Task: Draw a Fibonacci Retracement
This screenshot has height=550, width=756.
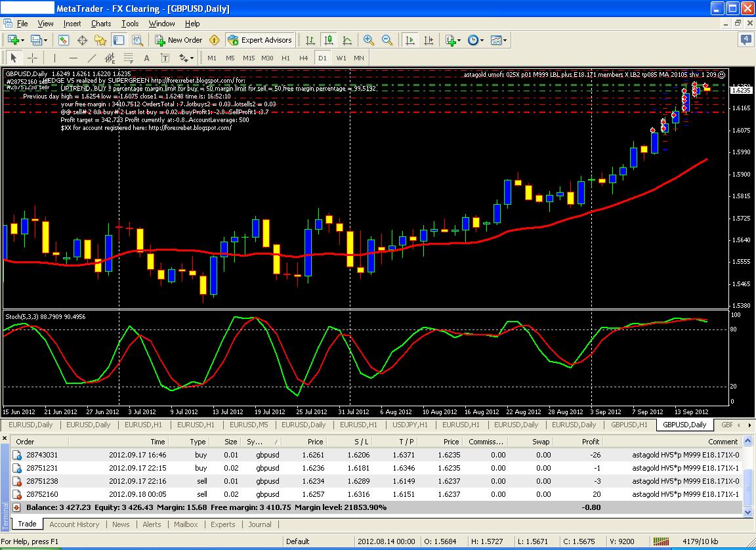Action: [x=128, y=58]
